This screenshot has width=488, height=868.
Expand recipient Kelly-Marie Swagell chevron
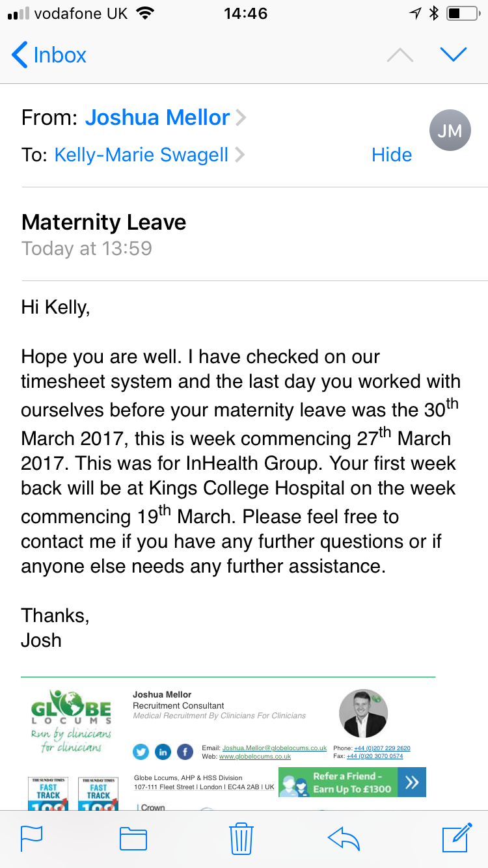pos(239,155)
